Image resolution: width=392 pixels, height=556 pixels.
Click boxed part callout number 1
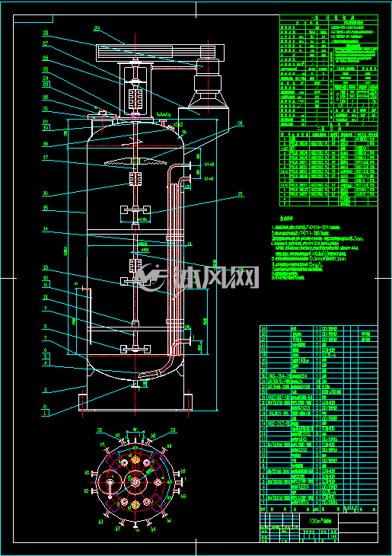46,413
